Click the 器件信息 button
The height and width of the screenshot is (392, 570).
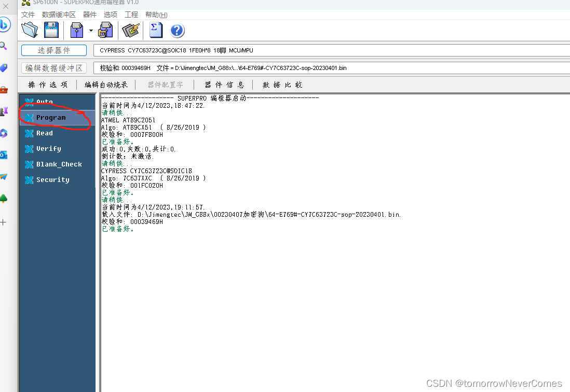click(224, 85)
